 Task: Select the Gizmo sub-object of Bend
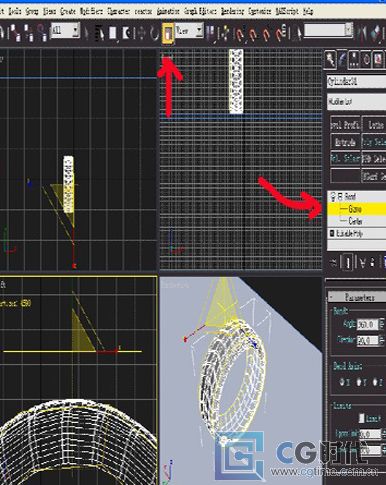(356, 209)
